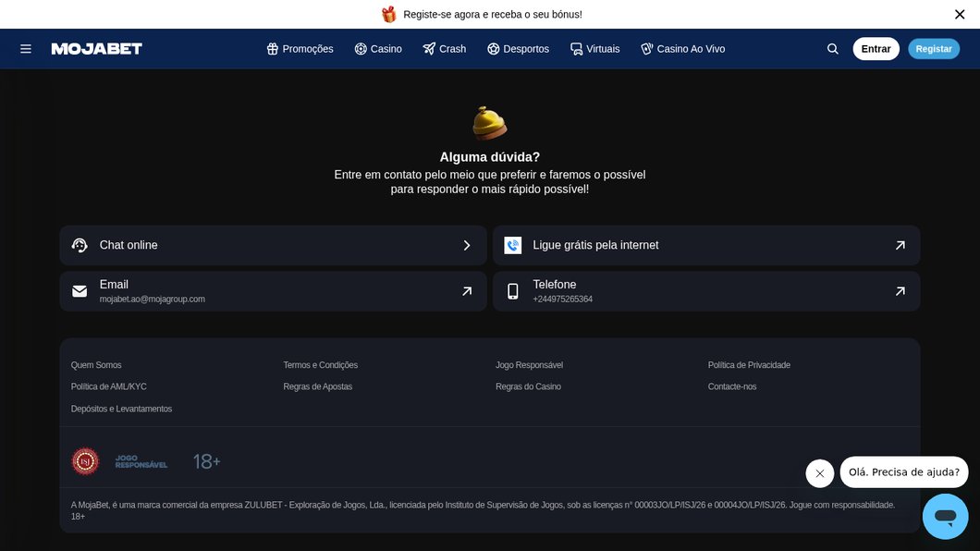Viewport: 980px width, 551px height.
Task: Open the Jogo Responsável footer link
Action: pos(530,365)
